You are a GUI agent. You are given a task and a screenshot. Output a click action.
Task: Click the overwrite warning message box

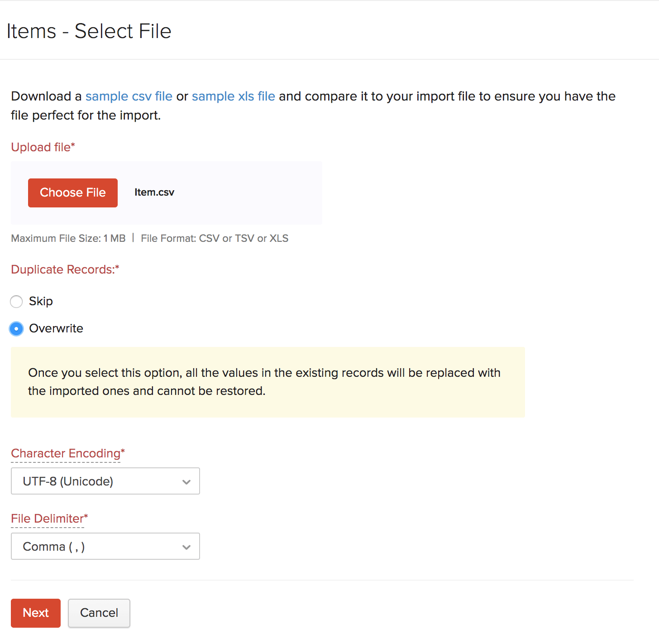coord(267,382)
